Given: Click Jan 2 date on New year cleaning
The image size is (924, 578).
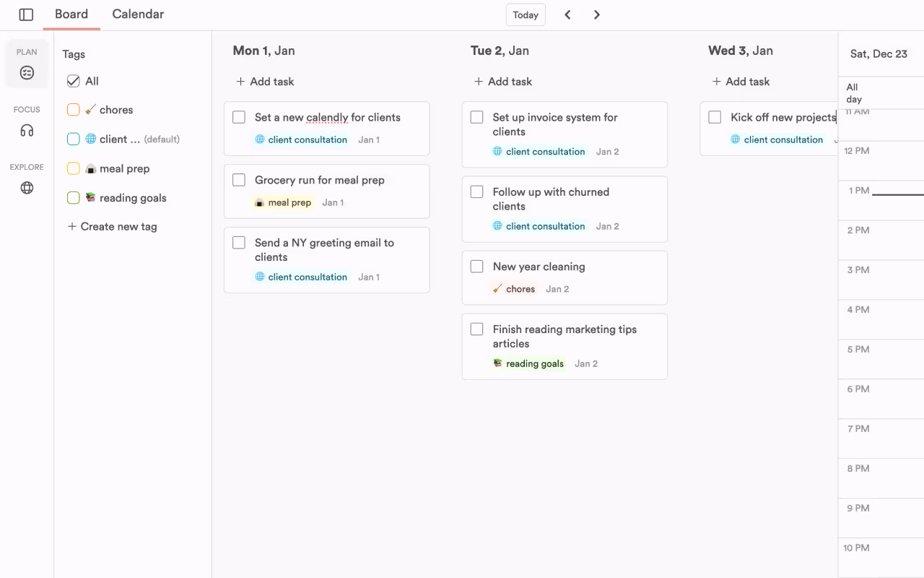Looking at the screenshot, I should click(x=557, y=289).
